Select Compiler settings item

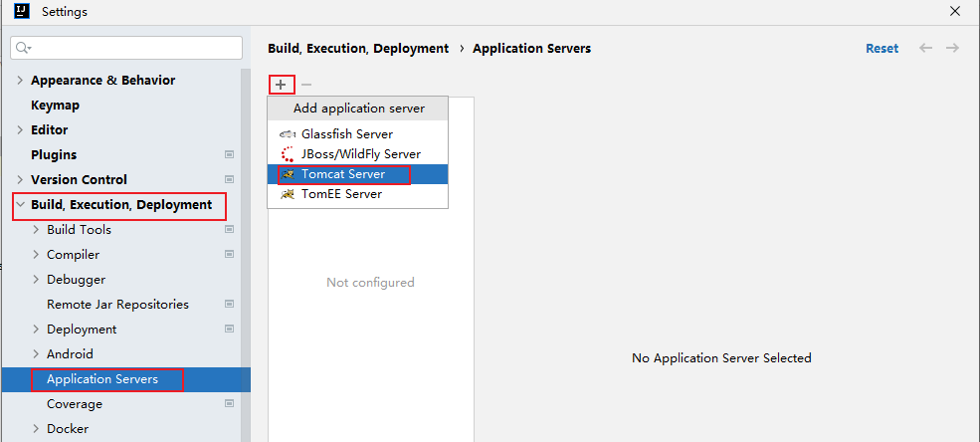coord(73,255)
